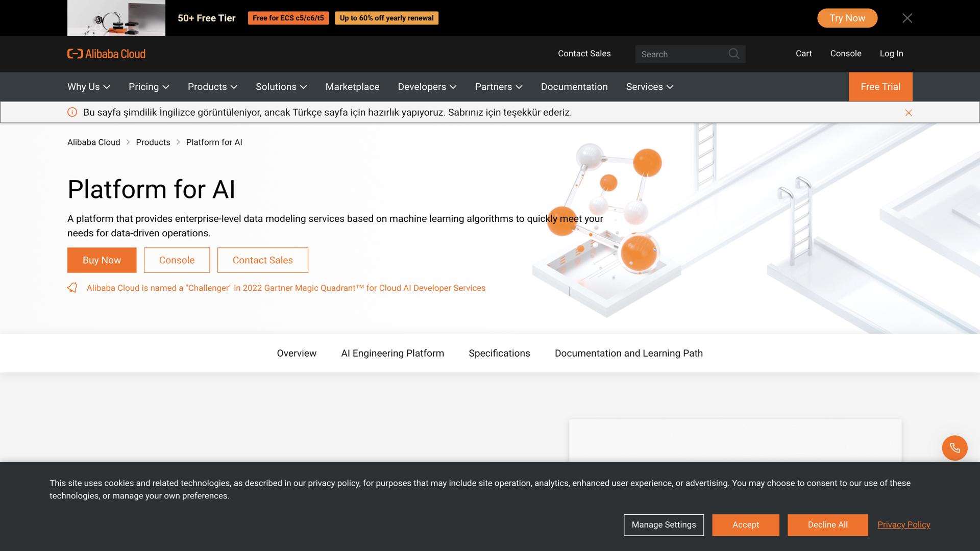
Task: Click the megaphone icon beside the Gartner announcement
Action: point(72,287)
